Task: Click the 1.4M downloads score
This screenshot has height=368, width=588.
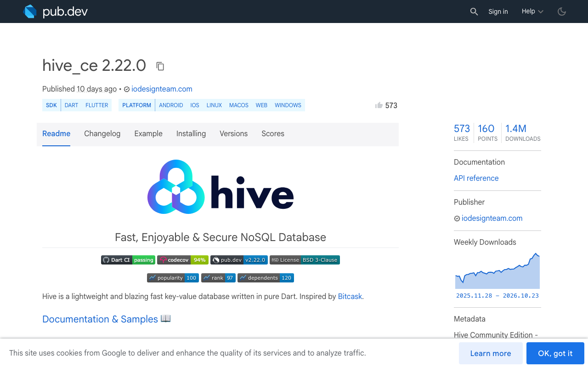Action: 523,132
